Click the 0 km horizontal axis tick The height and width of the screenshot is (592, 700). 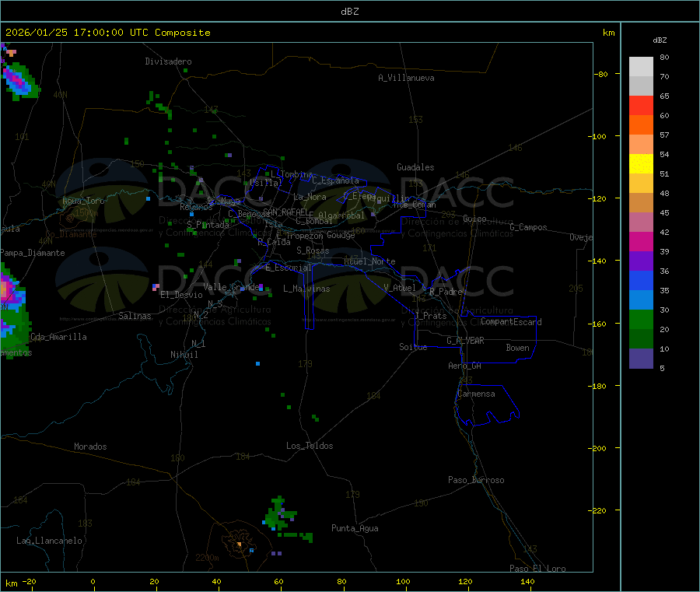coord(93,581)
